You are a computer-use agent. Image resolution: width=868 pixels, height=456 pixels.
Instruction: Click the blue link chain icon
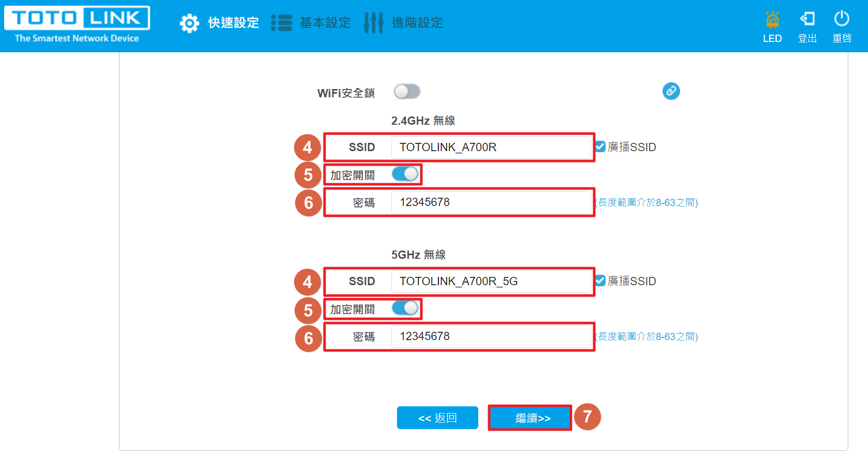coord(671,91)
